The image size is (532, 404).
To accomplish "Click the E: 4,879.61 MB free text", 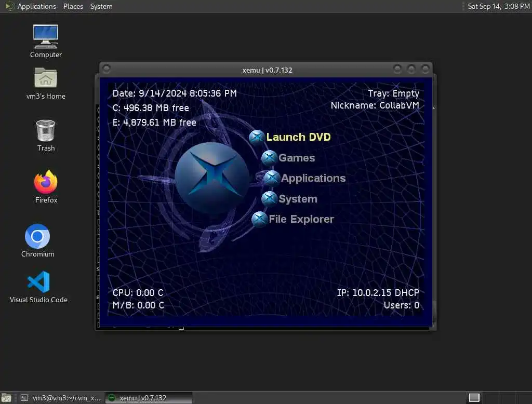I will 154,123.
